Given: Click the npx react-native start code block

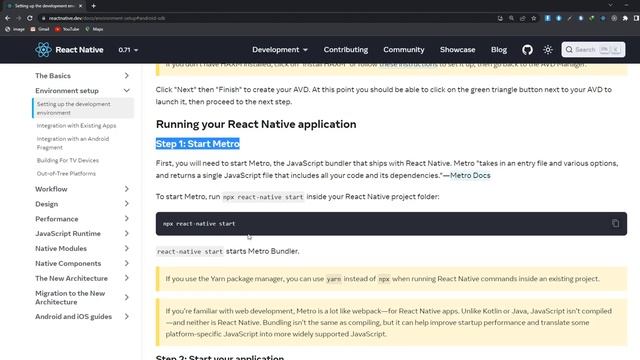Looking at the screenshot, I should click(391, 224).
